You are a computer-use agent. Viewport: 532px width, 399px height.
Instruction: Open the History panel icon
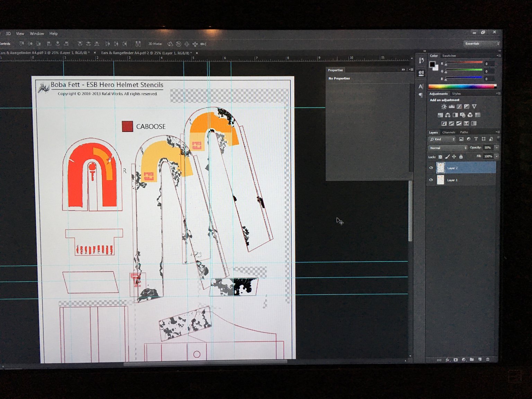point(421,61)
